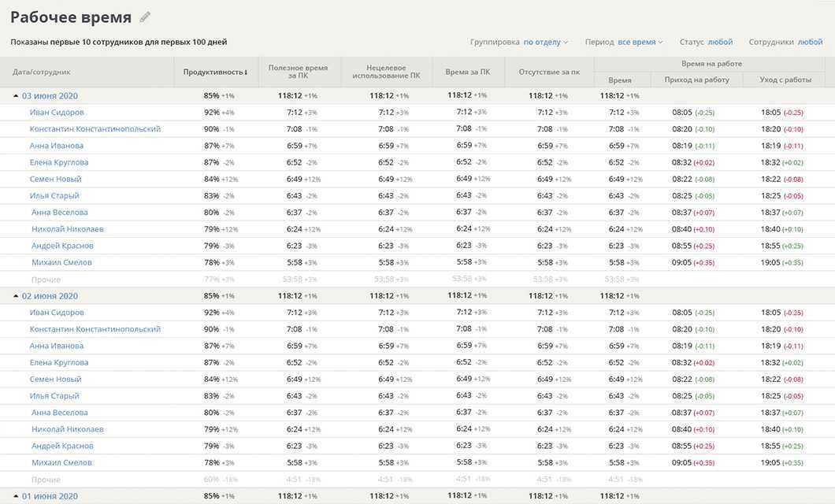Click the 'Приход на работу' column header
This screenshot has width=835, height=504.
click(x=696, y=80)
